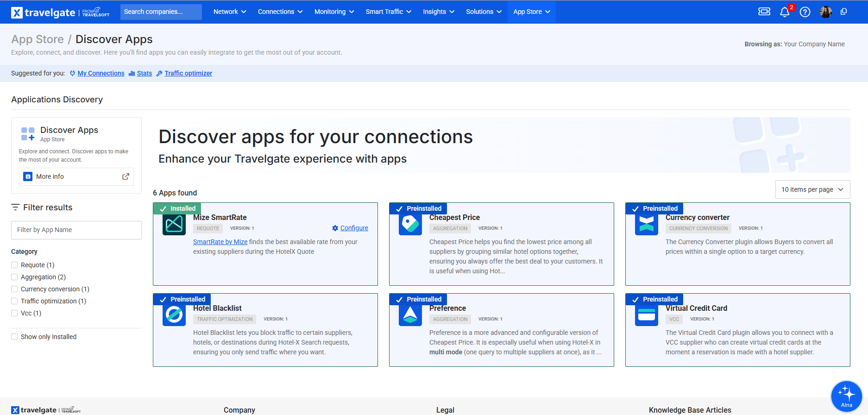Viewport: 868px width, 415px height.
Task: Check the Requote (1) category
Action: [14, 265]
